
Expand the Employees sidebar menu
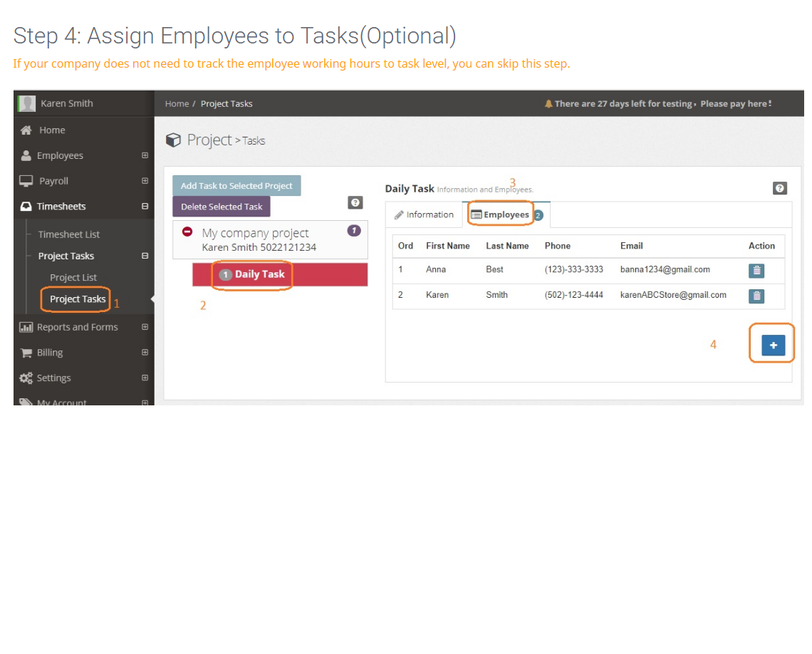coord(145,155)
